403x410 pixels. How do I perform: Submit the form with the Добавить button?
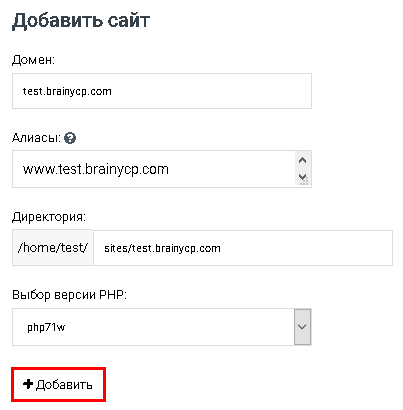(x=59, y=384)
